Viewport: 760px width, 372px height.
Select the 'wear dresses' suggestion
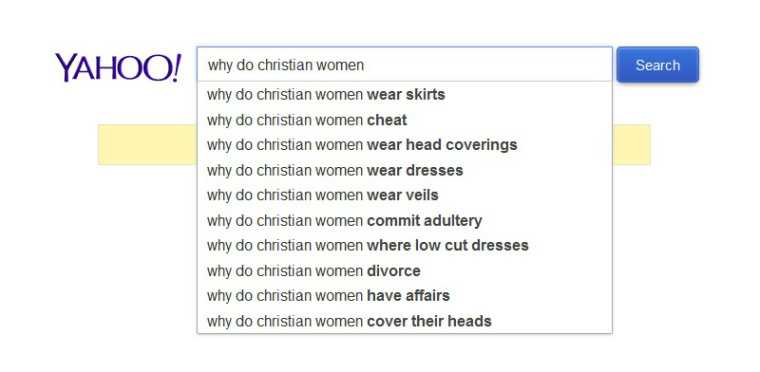click(405, 170)
